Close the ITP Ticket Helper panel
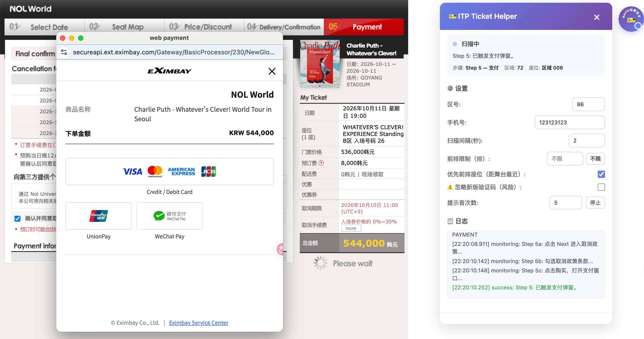 (x=597, y=17)
